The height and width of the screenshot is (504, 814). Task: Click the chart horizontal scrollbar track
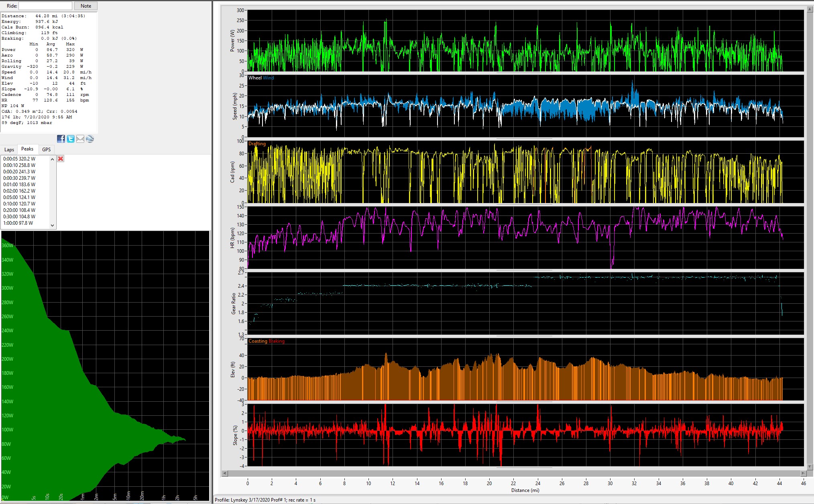(514, 473)
